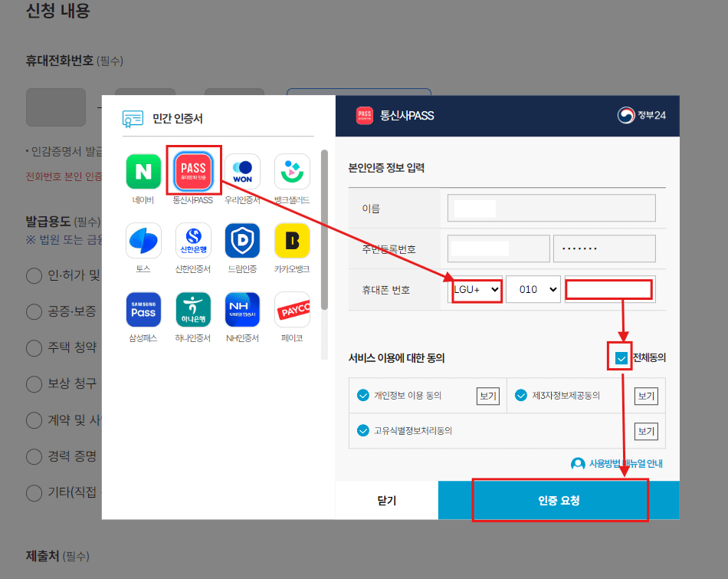Screen dimensions: 728x579
Task: Select the 주택 청약 radio option
Action: (x=34, y=347)
